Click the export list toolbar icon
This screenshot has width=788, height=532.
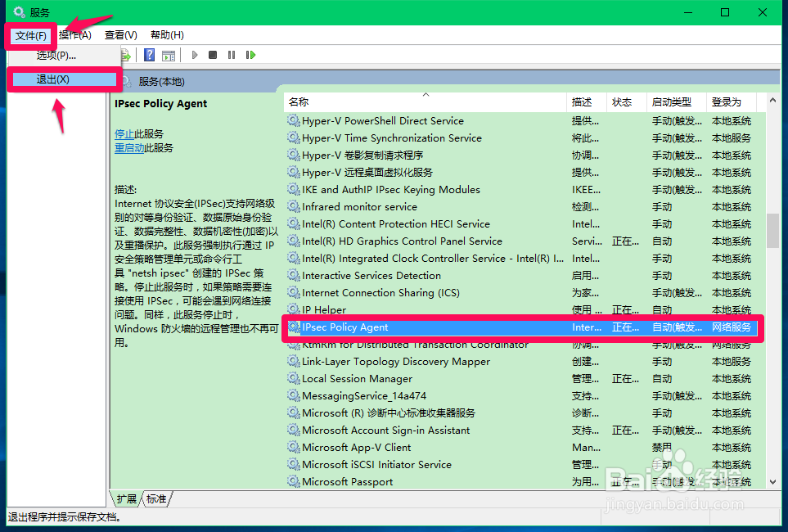click(x=124, y=55)
